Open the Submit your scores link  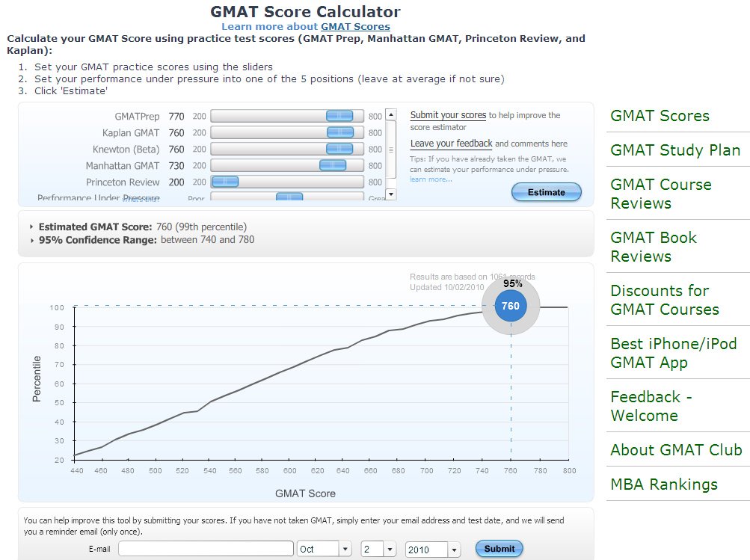click(x=448, y=115)
